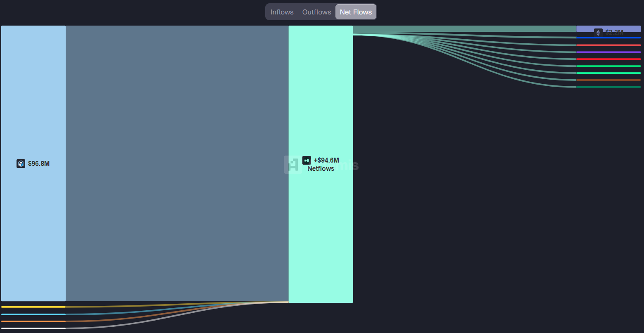Image resolution: width=644 pixels, height=333 pixels.
Task: Select the Outflows tab
Action: (x=316, y=12)
